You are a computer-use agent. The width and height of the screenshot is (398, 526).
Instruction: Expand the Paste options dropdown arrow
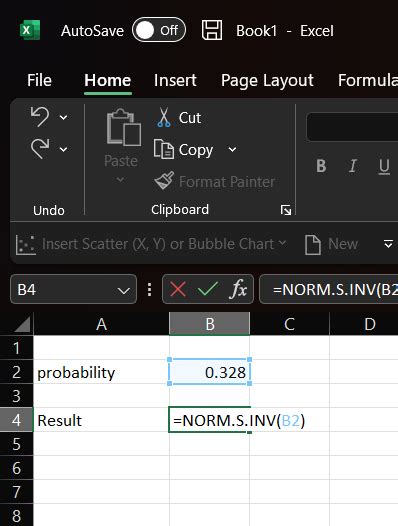click(120, 180)
